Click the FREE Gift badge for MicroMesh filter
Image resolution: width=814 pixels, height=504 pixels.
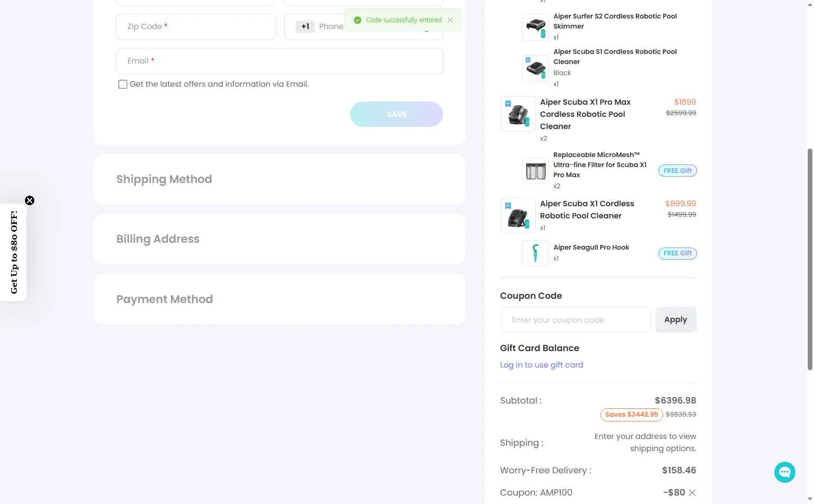point(678,171)
